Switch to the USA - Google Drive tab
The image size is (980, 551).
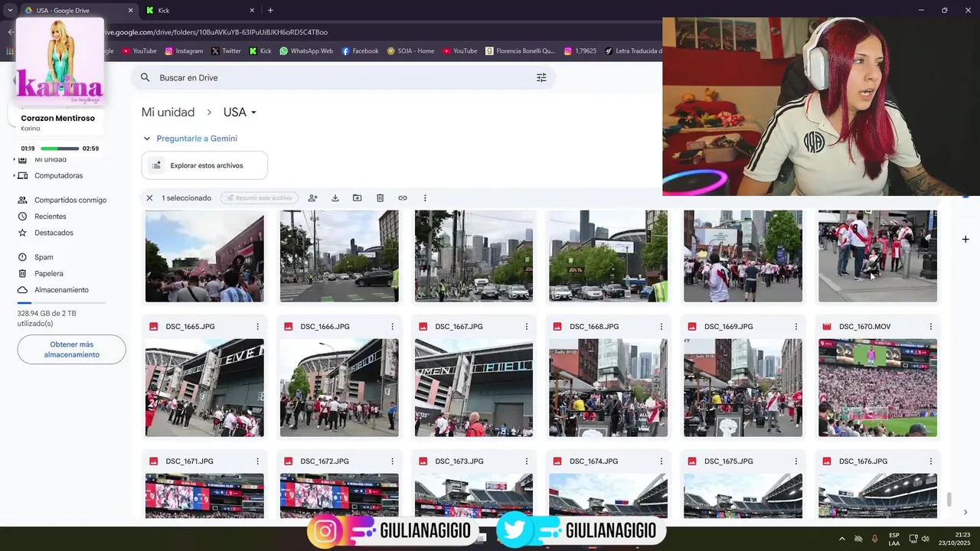click(78, 11)
